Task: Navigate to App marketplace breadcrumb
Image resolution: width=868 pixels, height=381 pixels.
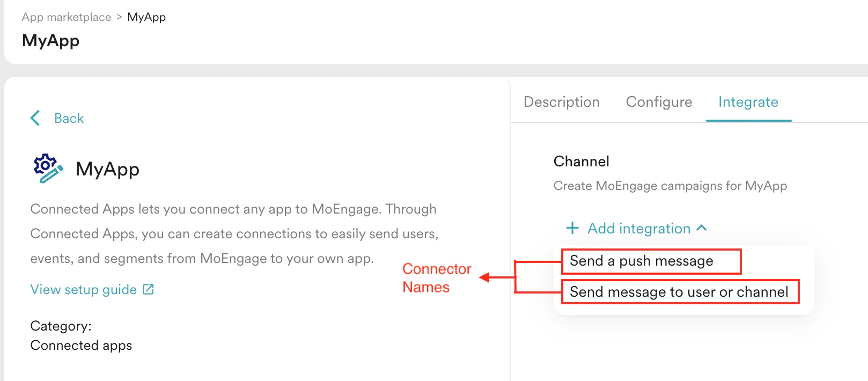Action: click(67, 17)
